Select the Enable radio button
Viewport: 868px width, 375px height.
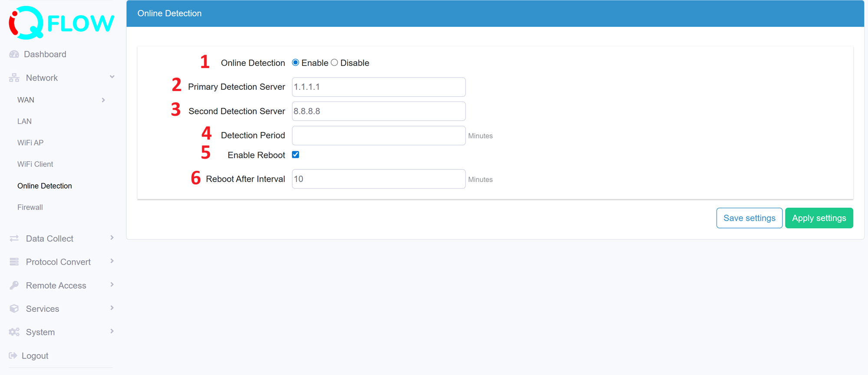coord(296,62)
